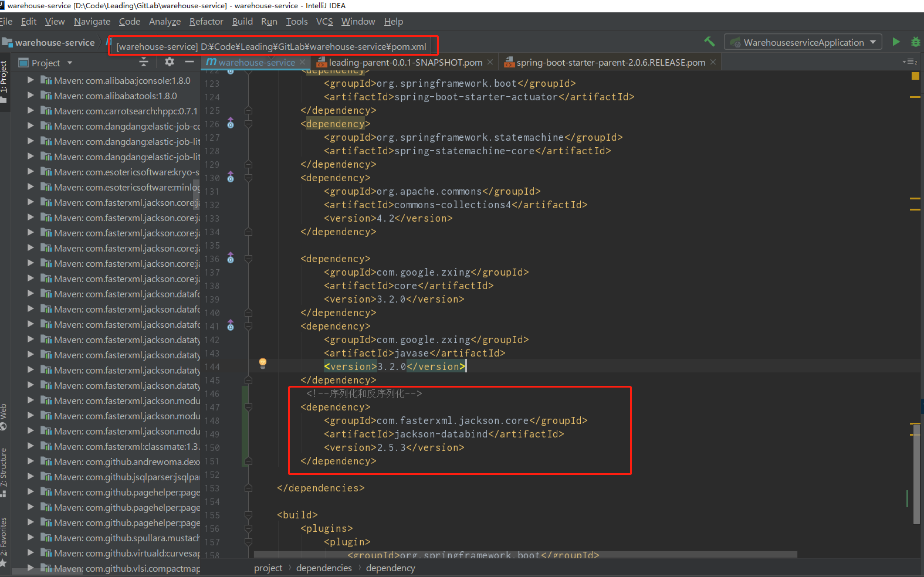Close the leading-parent-0.0.1-SNAPSHOT.pom tab
This screenshot has width=924, height=577.
[x=490, y=62]
